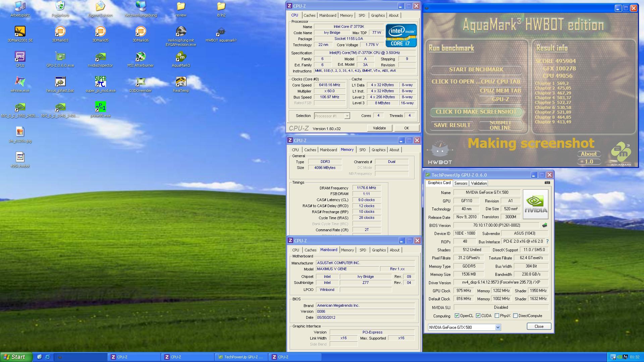Open the 495k.hwbot desktop file
The image size is (644, 362).
pos(20,159)
